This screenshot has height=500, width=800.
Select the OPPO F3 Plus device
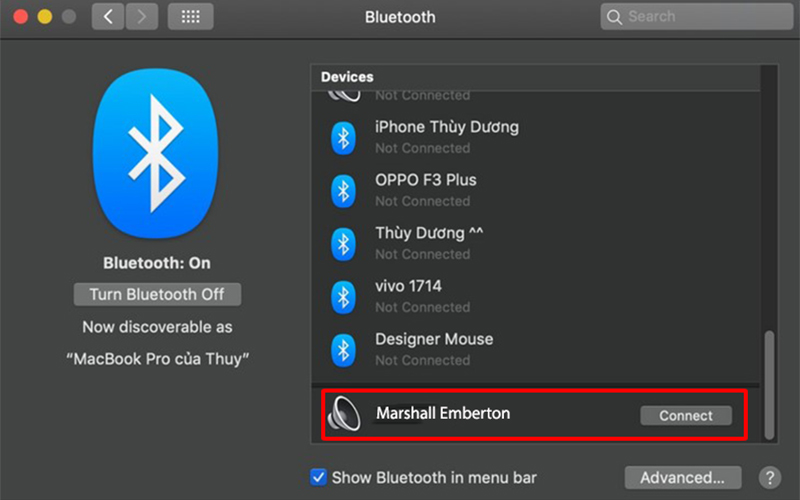tap(535, 191)
